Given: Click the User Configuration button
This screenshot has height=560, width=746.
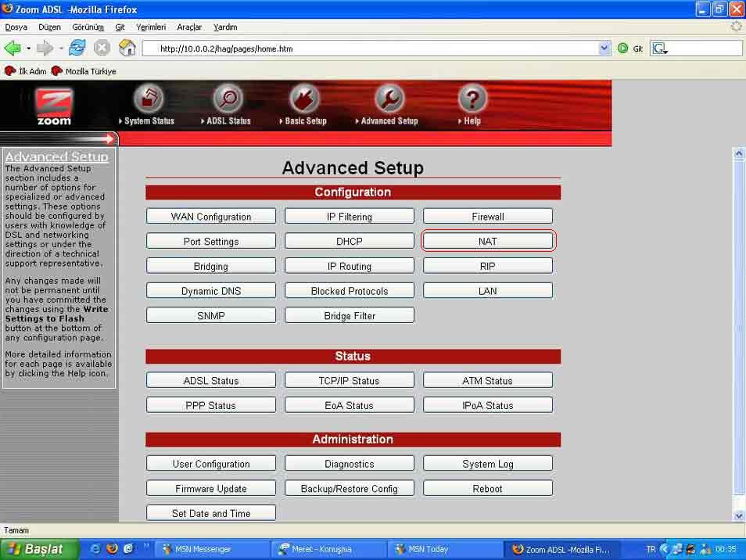Looking at the screenshot, I should pyautogui.click(x=211, y=464).
